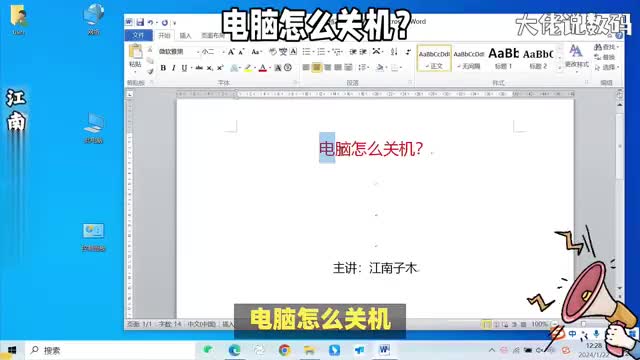640x360 pixels.
Task: Toggle Superscript formatting
Action: tap(220, 68)
